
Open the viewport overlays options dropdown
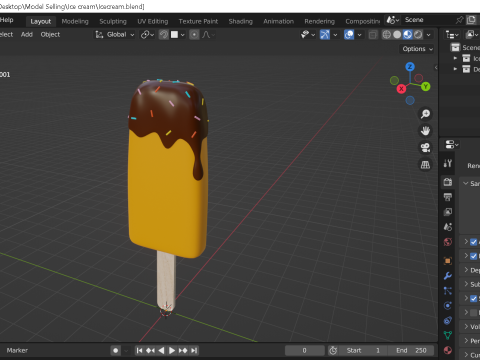click(359, 35)
